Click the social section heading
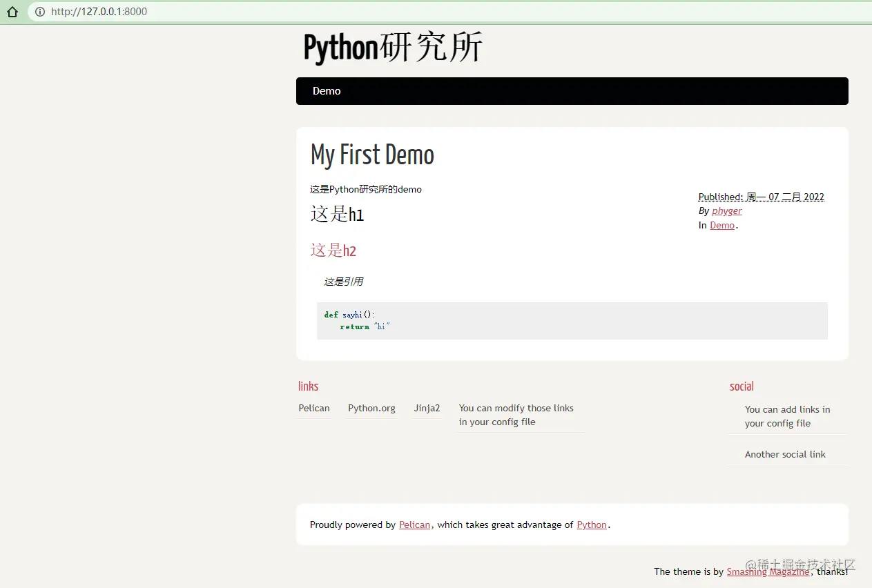The width and height of the screenshot is (872, 588). pyautogui.click(x=742, y=386)
